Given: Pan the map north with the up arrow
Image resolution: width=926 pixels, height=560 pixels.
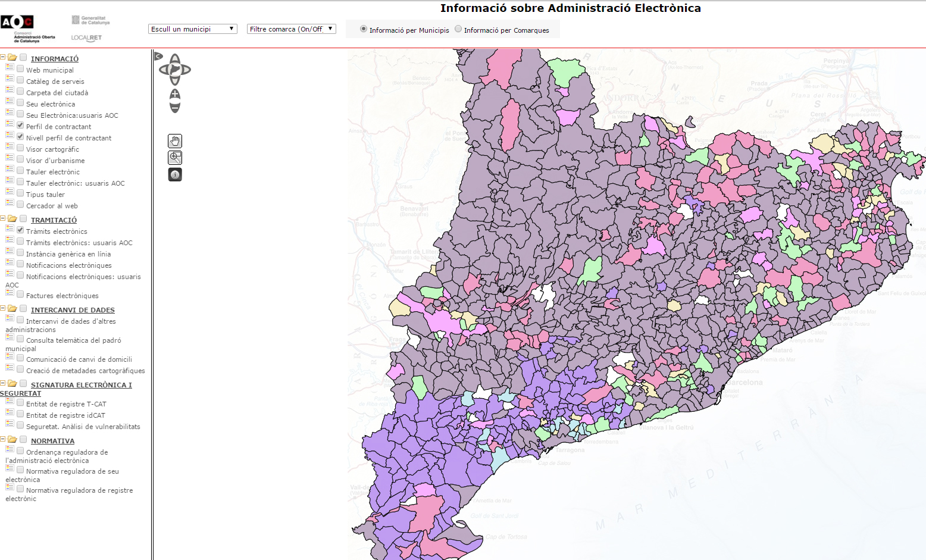Looking at the screenshot, I should (175, 59).
